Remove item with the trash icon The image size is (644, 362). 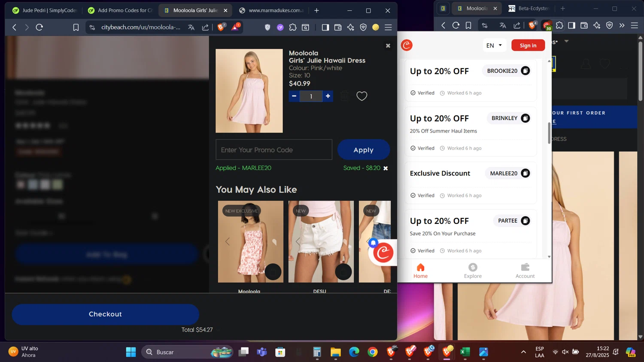tap(345, 96)
